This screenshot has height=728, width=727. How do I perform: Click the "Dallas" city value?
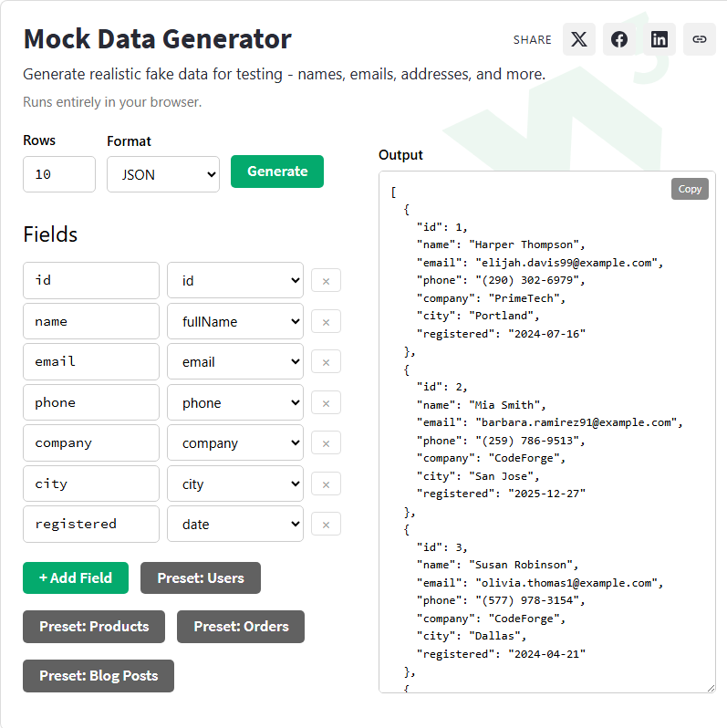494,636
